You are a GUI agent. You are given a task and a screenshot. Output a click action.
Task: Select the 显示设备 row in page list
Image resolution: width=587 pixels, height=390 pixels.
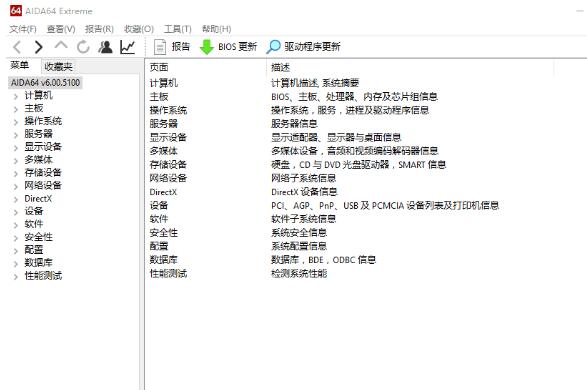[168, 137]
